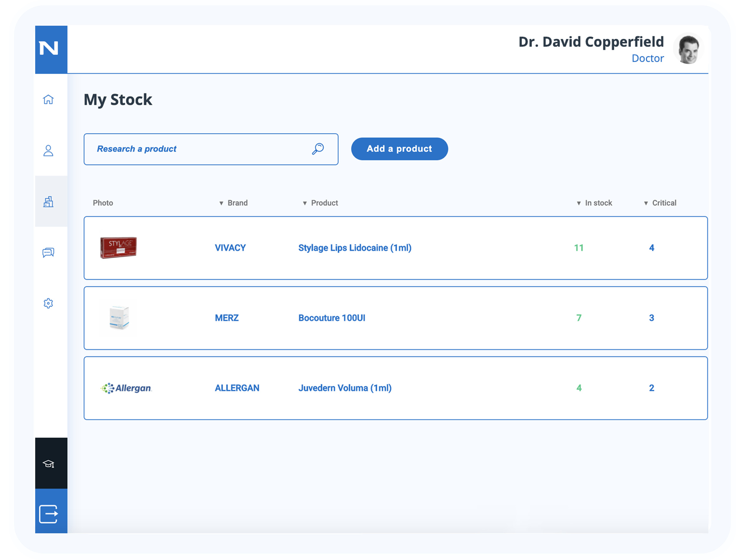Screen dimensions: 745x560
Task: Open Stylage Lips Lidocaine (1ml) product
Action: [x=355, y=248]
